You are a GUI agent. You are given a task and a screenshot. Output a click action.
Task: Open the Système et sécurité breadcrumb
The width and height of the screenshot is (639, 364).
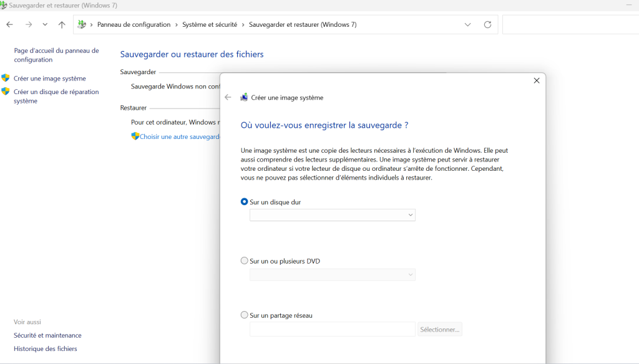(210, 24)
